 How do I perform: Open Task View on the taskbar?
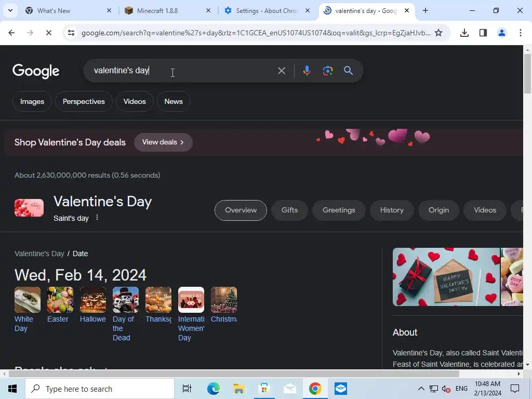[187, 389]
